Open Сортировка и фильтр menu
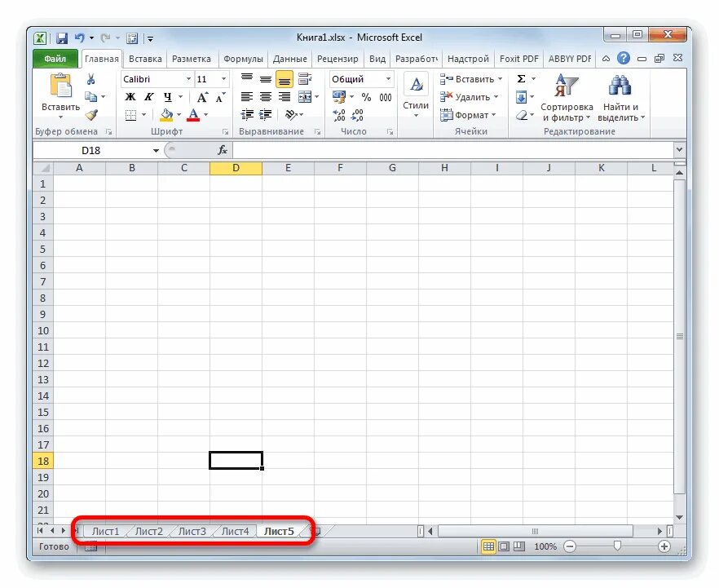 (567, 98)
